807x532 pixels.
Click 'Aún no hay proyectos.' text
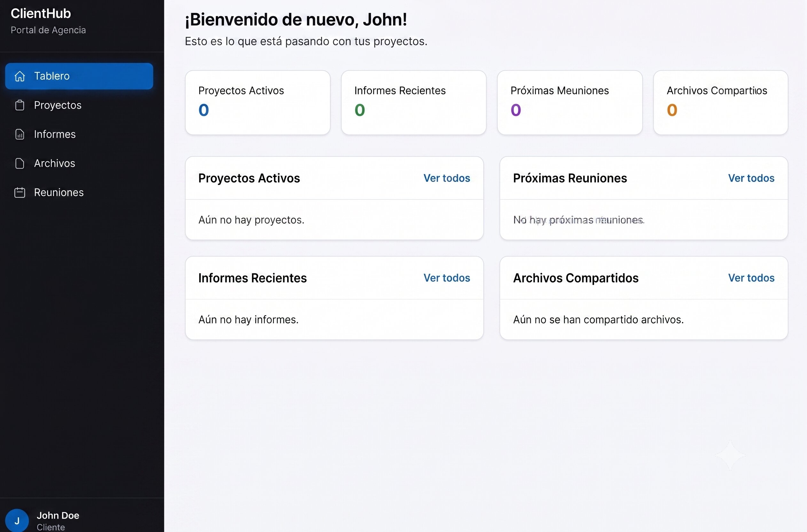click(x=251, y=220)
